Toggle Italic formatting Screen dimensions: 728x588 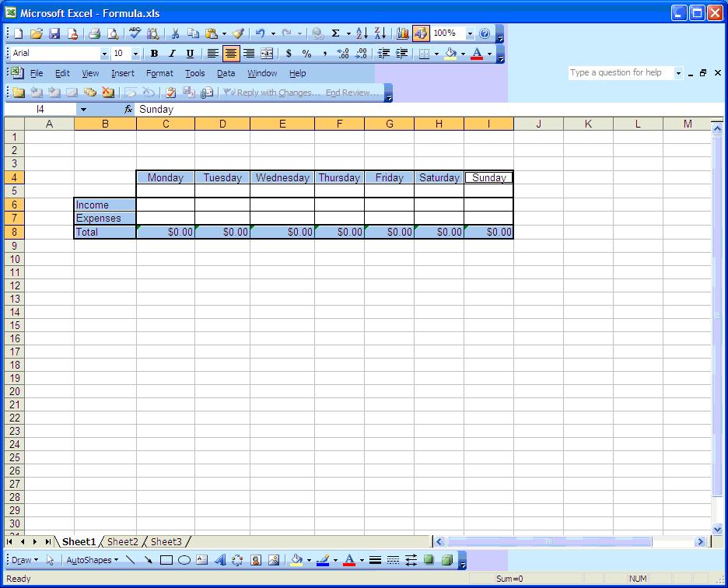click(x=172, y=54)
